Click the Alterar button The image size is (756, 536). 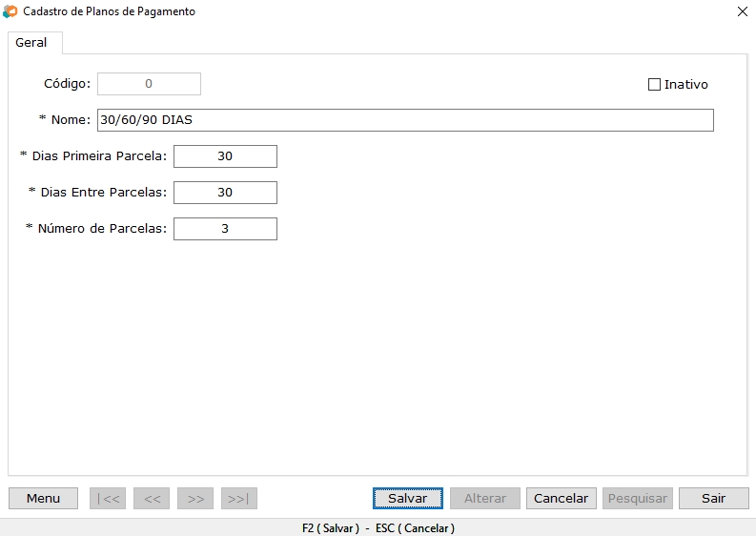[x=485, y=499]
